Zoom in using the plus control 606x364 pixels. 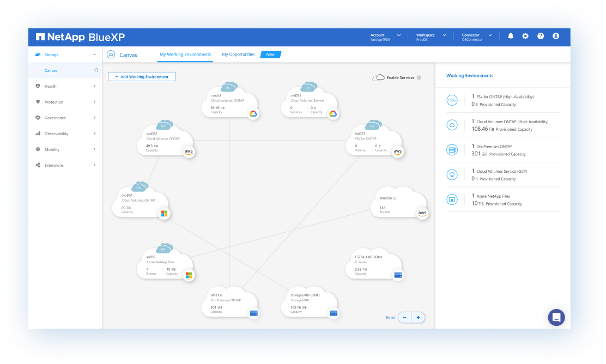[x=418, y=317]
